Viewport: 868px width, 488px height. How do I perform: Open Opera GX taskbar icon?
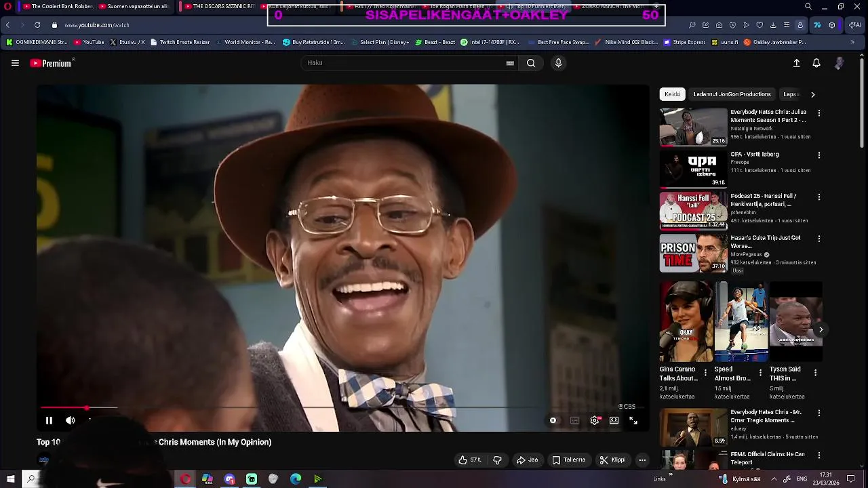point(185,479)
